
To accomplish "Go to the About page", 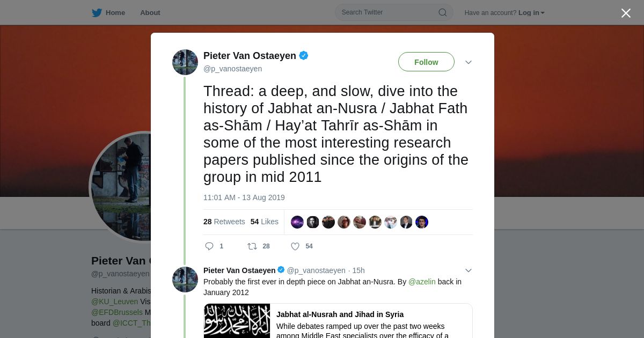I will (x=150, y=13).
